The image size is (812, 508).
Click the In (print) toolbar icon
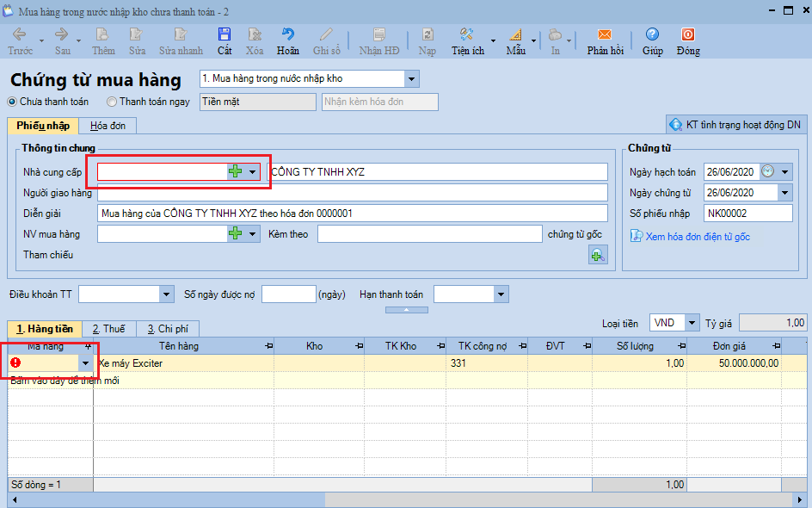point(555,34)
